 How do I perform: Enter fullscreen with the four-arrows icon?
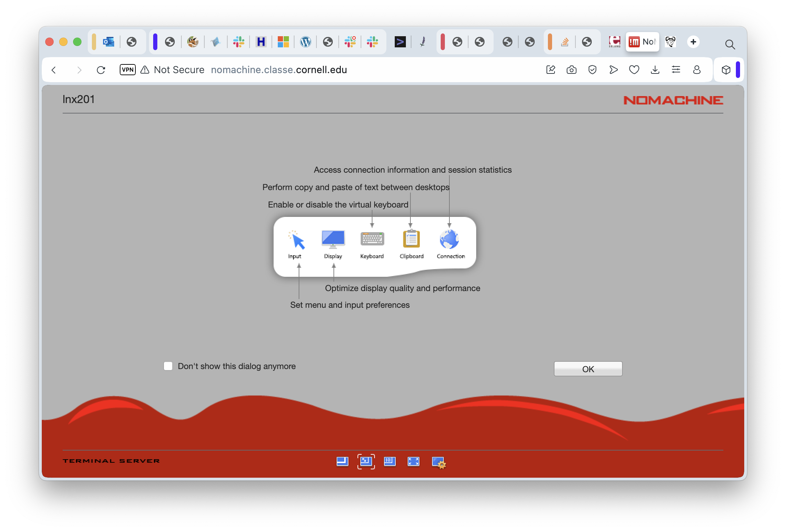[x=413, y=461]
